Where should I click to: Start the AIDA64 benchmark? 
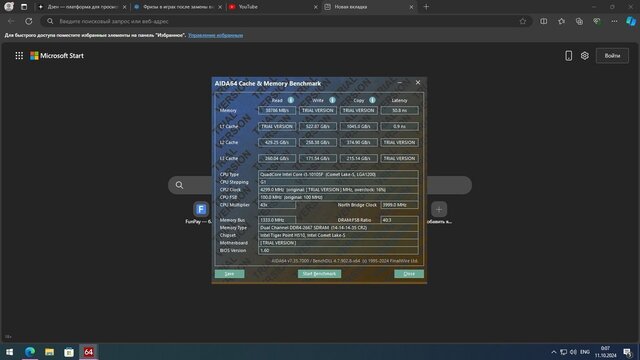319,273
